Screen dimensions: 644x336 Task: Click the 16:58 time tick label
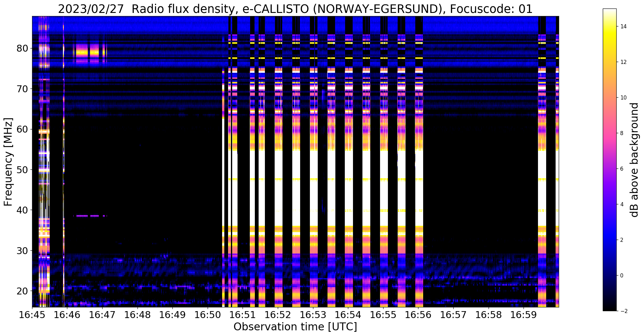click(x=489, y=315)
